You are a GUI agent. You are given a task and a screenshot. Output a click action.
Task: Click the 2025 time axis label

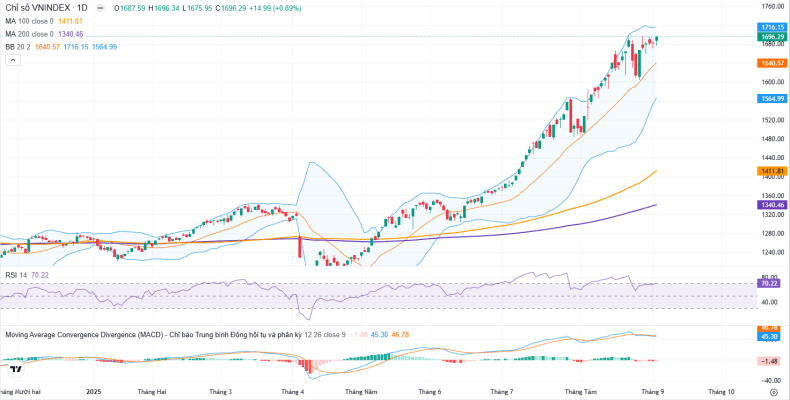[x=94, y=391]
